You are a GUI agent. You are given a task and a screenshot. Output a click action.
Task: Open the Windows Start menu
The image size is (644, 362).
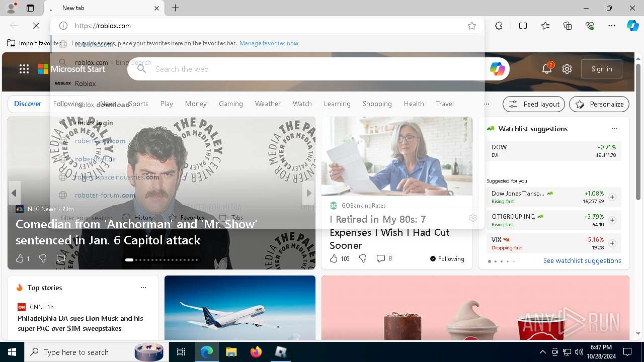tap(12, 352)
